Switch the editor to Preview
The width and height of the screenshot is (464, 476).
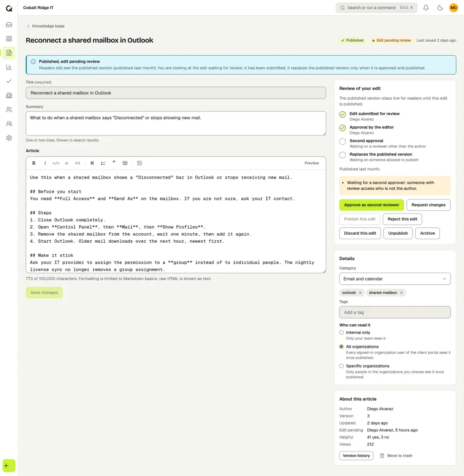(x=311, y=163)
